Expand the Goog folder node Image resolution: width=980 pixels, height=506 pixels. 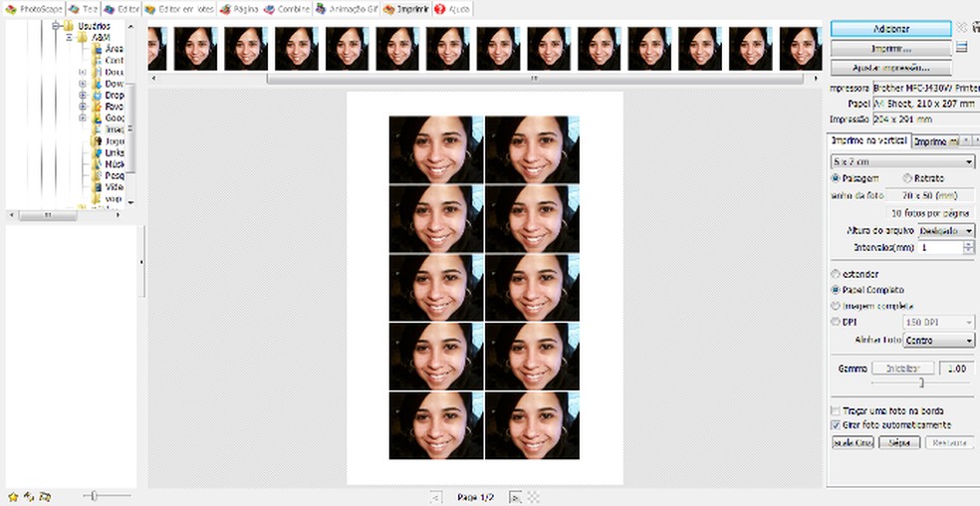tap(82, 118)
